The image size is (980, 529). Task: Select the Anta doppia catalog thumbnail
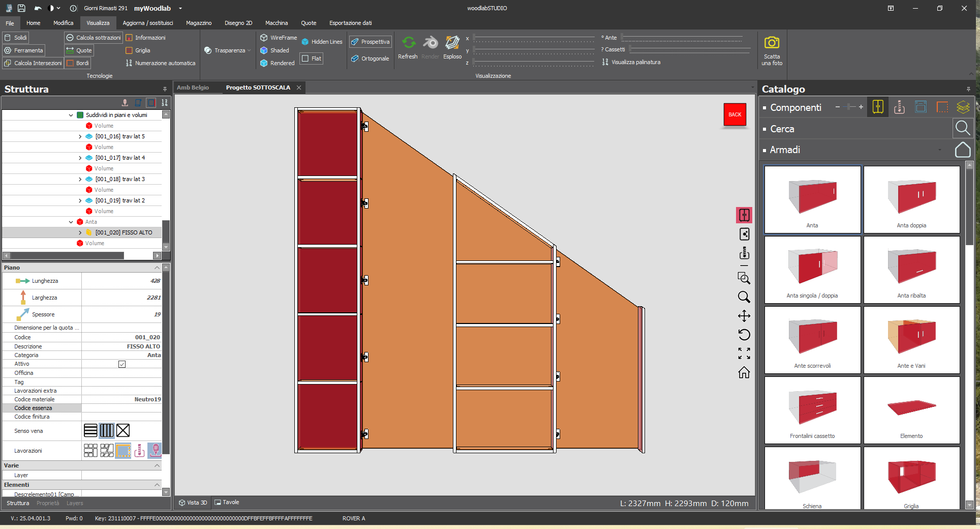(x=911, y=199)
